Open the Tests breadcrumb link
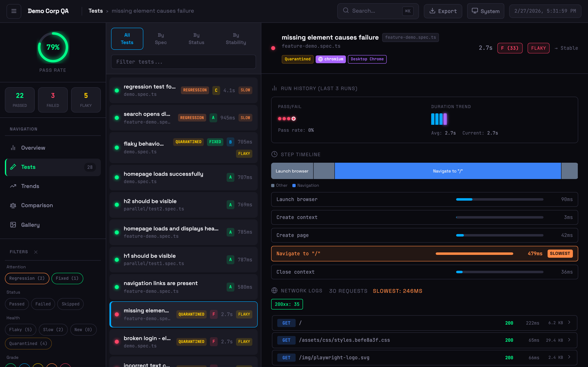Screen dimensions: 588x367 (x=96, y=11)
